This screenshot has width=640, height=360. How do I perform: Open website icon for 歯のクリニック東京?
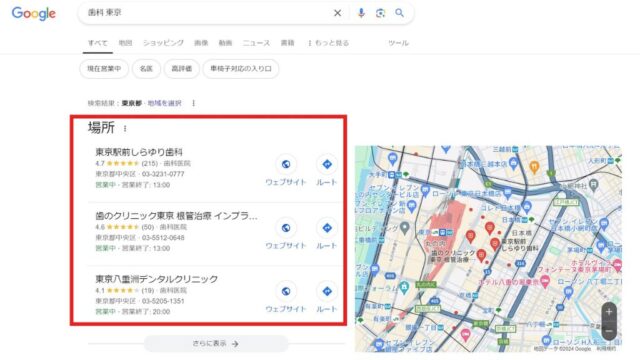(286, 228)
